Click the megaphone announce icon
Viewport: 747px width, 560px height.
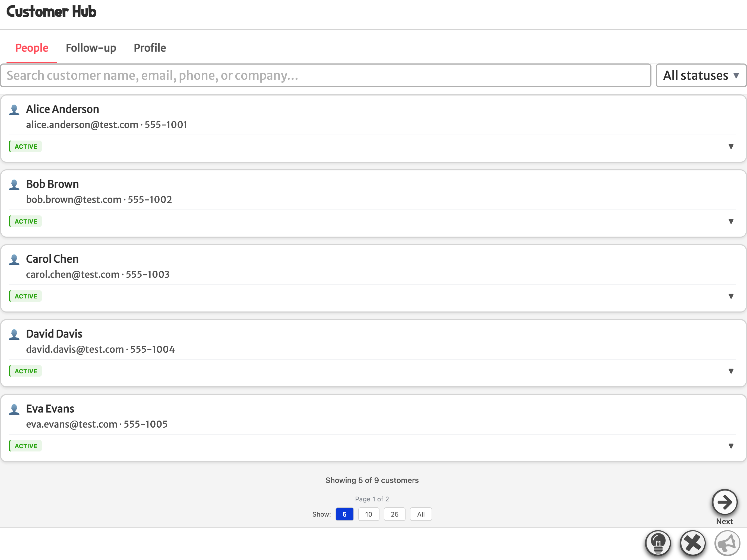tap(727, 543)
